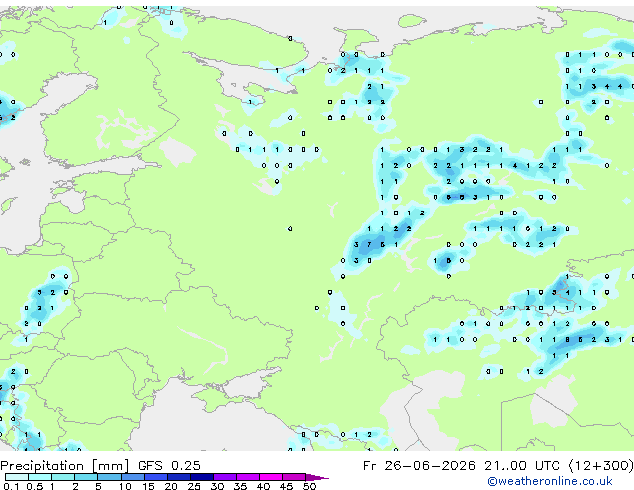Click the 'Precipitation [mm]' title text

65,466
